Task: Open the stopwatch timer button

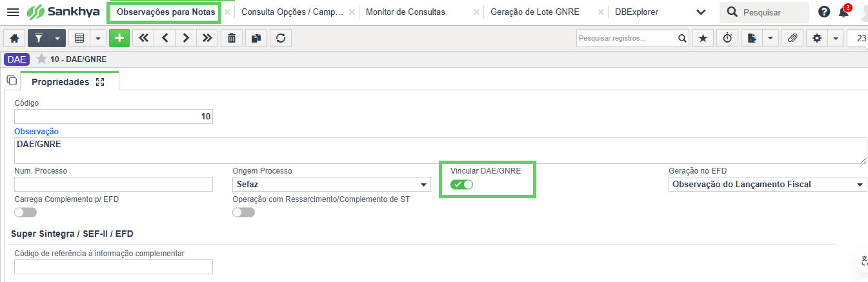Action: [727, 38]
